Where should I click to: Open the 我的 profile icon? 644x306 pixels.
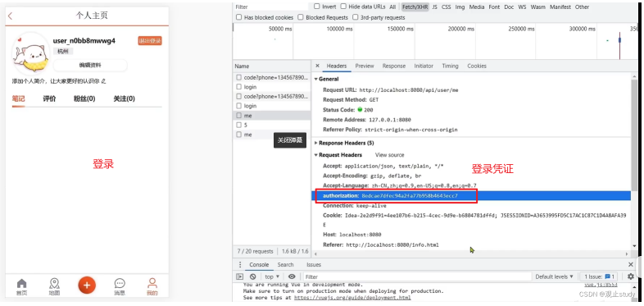tap(152, 286)
